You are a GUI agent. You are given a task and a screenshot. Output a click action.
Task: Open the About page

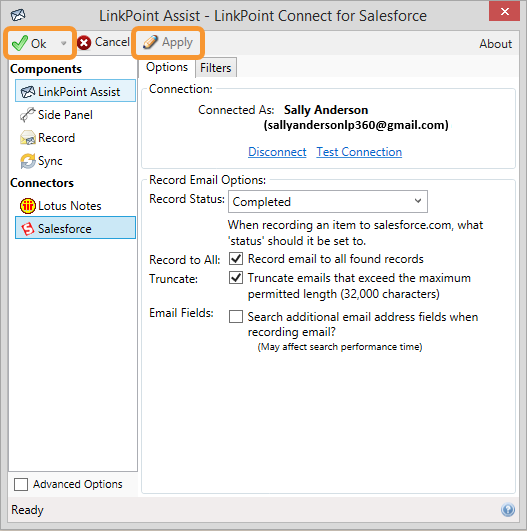[496, 44]
